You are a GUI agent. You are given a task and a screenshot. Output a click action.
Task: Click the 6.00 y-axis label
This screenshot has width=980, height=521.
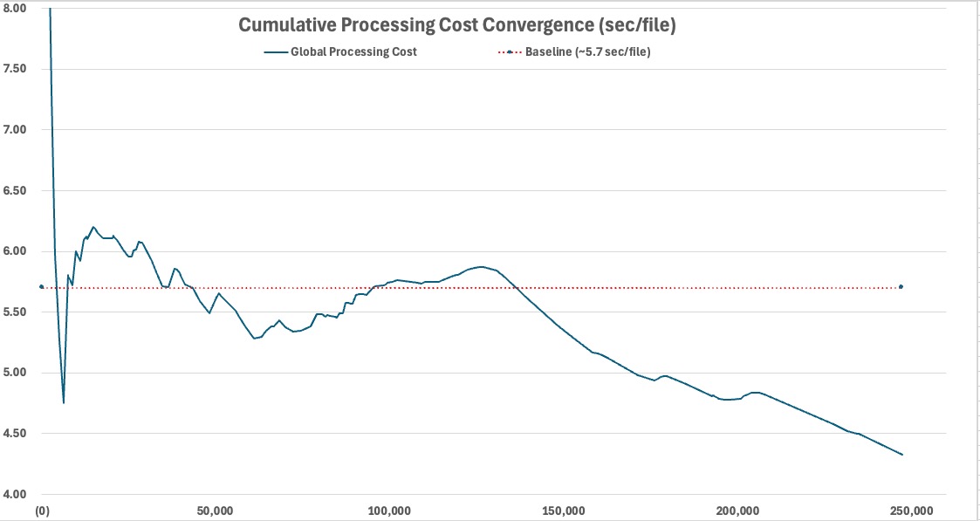coord(15,251)
